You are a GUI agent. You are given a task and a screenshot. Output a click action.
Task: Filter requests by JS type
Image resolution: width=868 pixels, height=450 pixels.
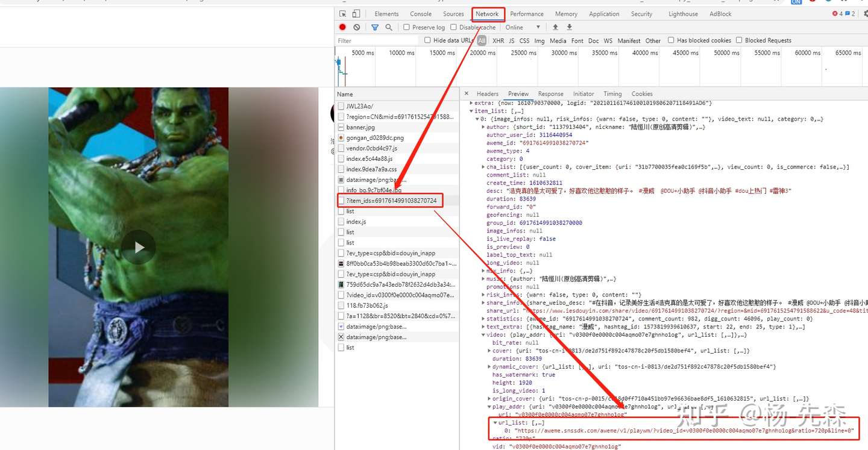512,41
